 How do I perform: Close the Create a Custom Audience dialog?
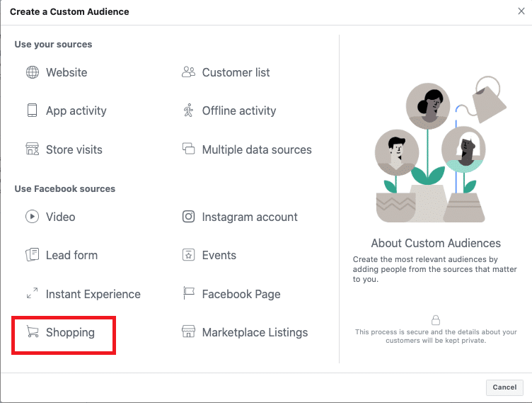click(521, 11)
